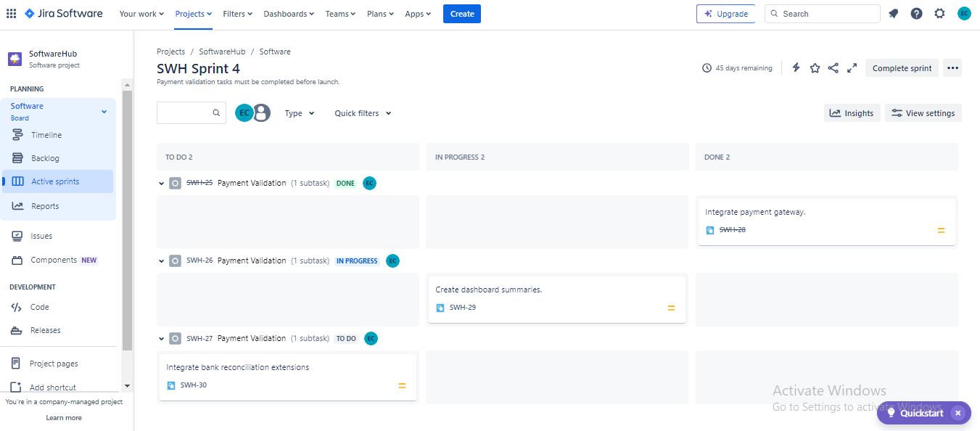Viewport: 980px width, 431px height.
Task: Click the share board icon
Action: point(833,67)
